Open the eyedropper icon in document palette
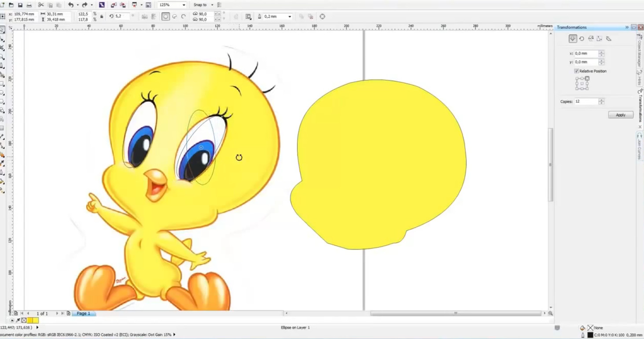 pos(18,321)
